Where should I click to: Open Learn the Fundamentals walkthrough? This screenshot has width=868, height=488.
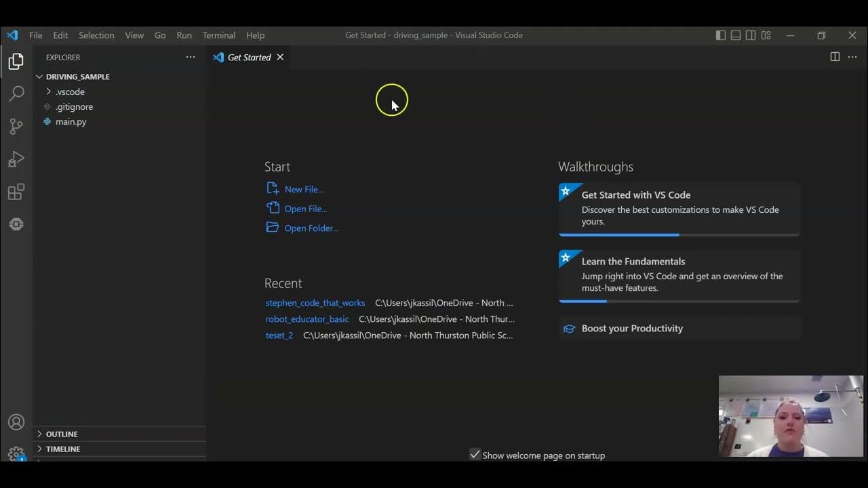tap(679, 275)
